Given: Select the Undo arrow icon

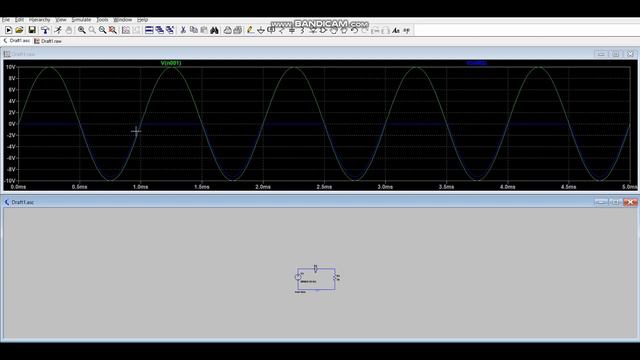Looking at the screenshot, I should 354,30.
